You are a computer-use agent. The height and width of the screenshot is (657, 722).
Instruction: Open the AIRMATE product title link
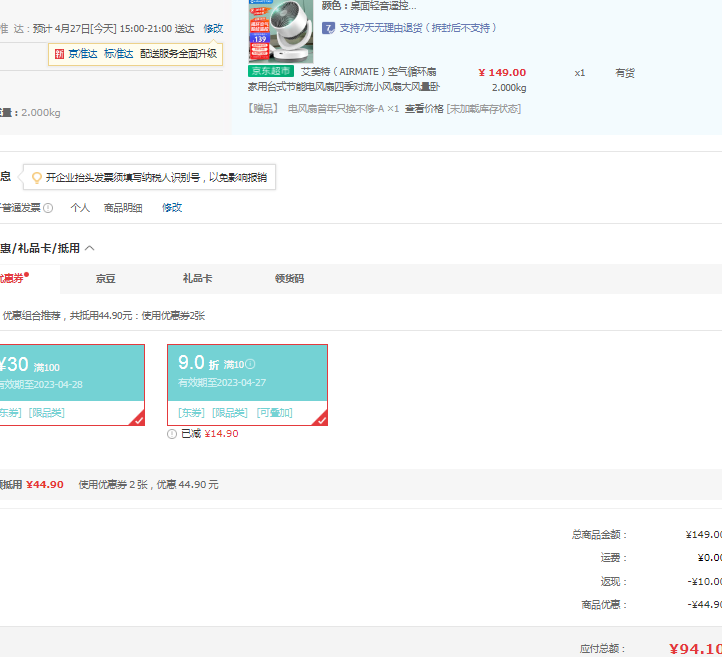344,79
